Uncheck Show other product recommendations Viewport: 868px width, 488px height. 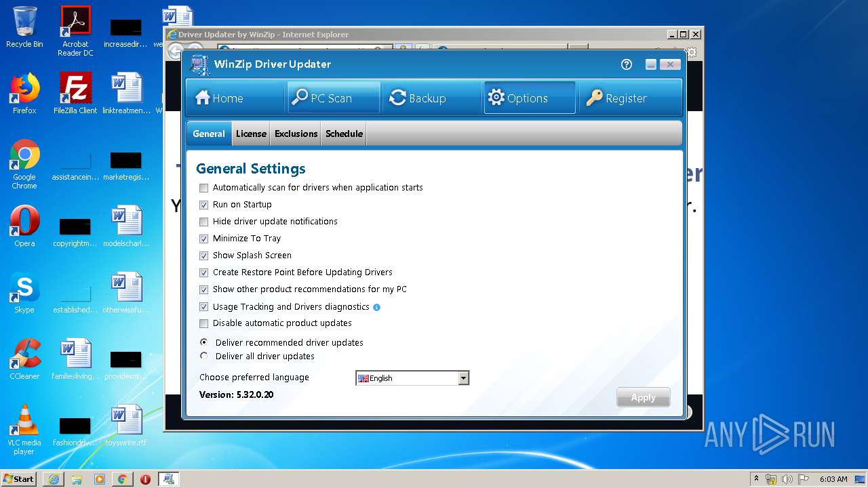click(204, 289)
